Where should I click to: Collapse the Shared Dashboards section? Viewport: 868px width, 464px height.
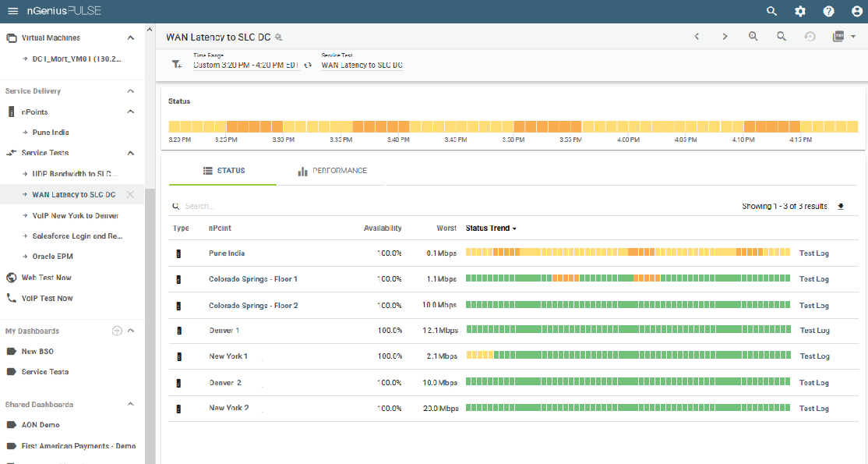[131, 404]
